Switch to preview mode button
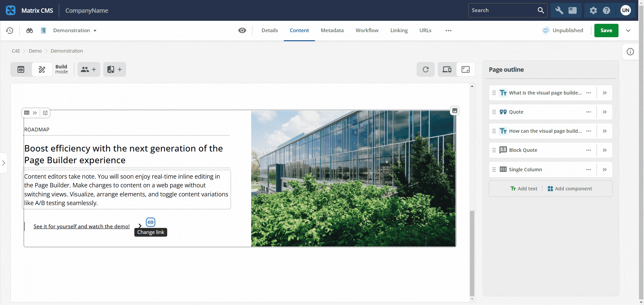Screen dimensions: 644x305 click(21, 69)
